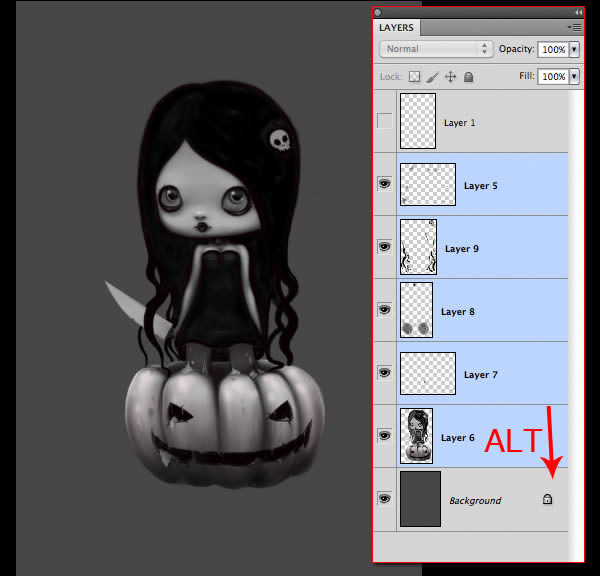The height and width of the screenshot is (576, 600).
Task: Click the Layer 5 thumbnail
Action: point(428,184)
